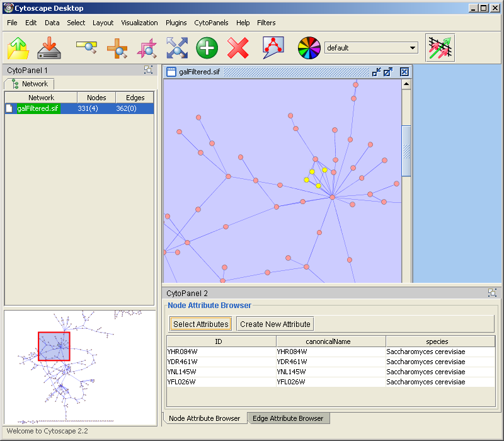This screenshot has width=504, height=441.
Task: Switch to the Edge Attribute Browser tab
Action: (287, 418)
